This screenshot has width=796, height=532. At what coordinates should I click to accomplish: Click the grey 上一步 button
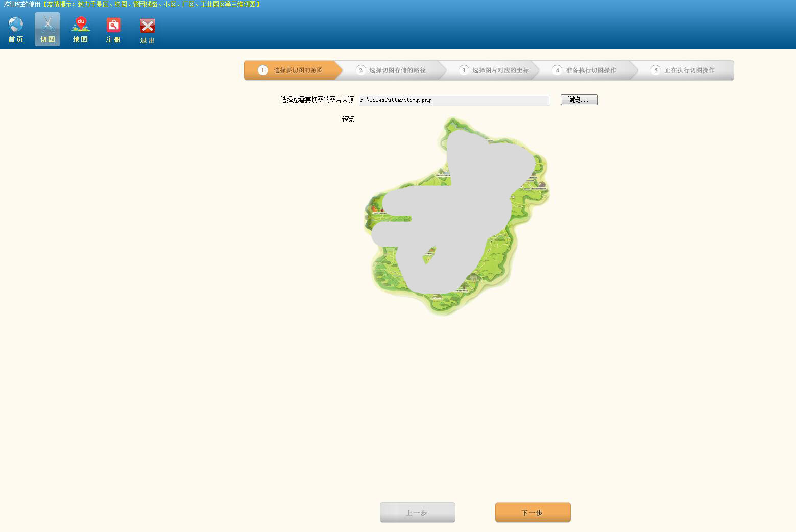click(417, 512)
